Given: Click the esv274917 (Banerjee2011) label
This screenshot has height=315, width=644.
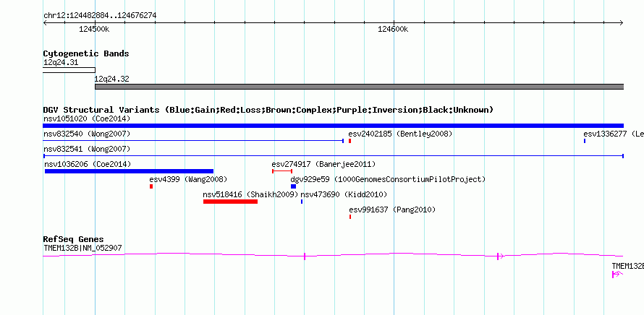Looking at the screenshot, I should click(x=323, y=164).
